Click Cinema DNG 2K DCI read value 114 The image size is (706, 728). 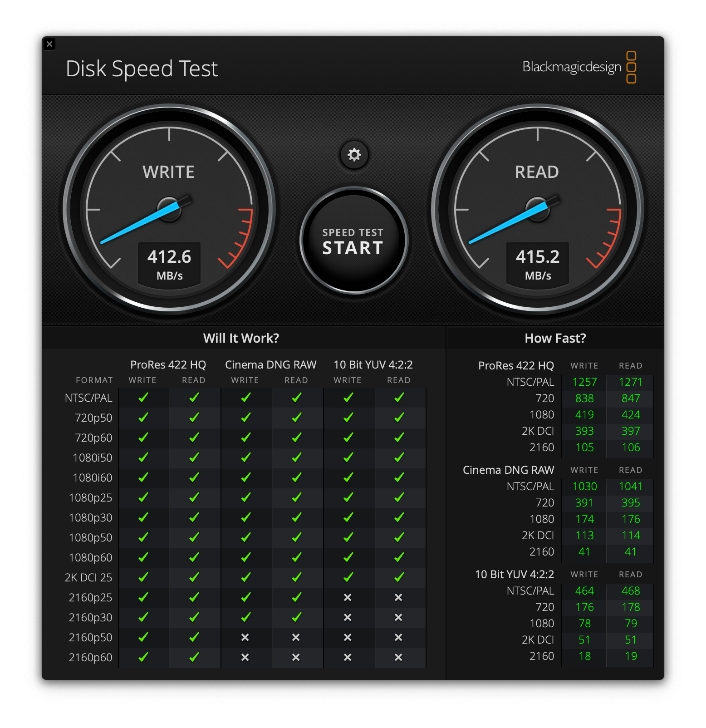tap(631, 536)
